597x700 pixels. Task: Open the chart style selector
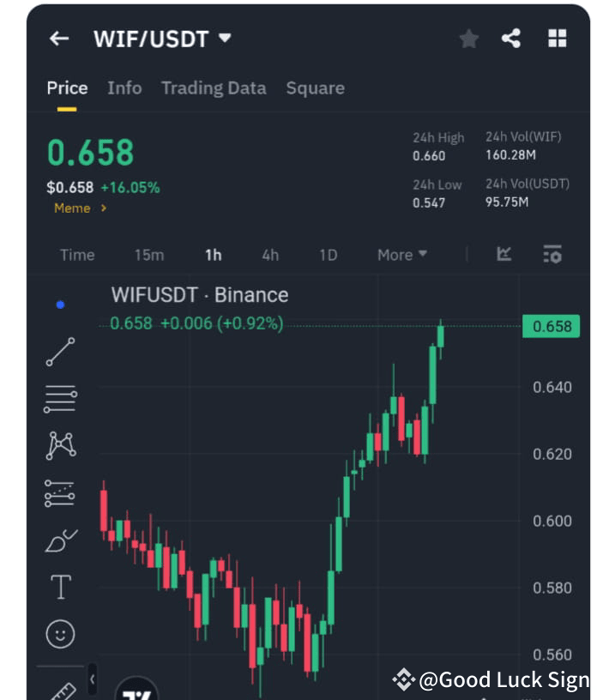(504, 254)
